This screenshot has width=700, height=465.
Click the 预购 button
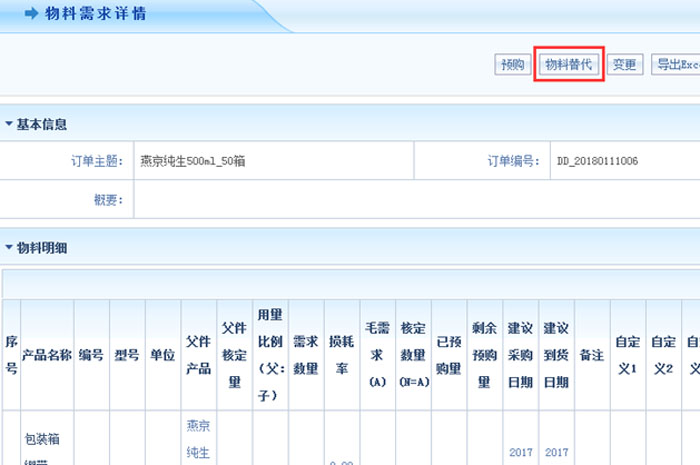click(x=512, y=64)
